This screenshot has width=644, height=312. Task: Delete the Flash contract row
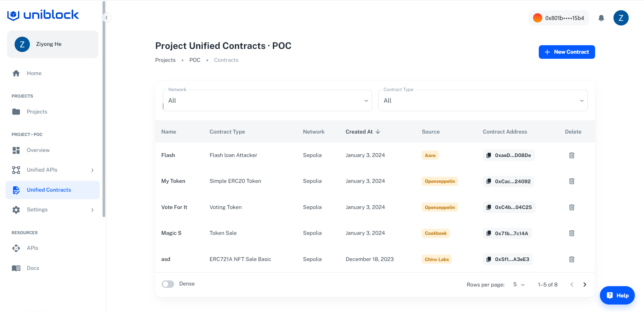pos(572,155)
